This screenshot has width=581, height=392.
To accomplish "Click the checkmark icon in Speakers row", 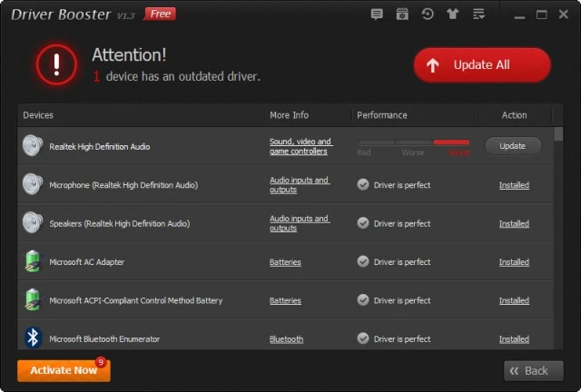I will (363, 223).
